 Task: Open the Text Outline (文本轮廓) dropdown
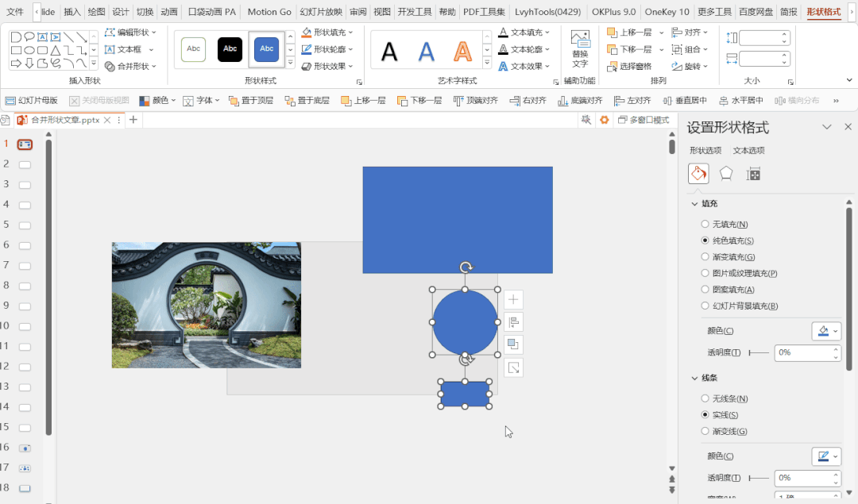(524, 49)
